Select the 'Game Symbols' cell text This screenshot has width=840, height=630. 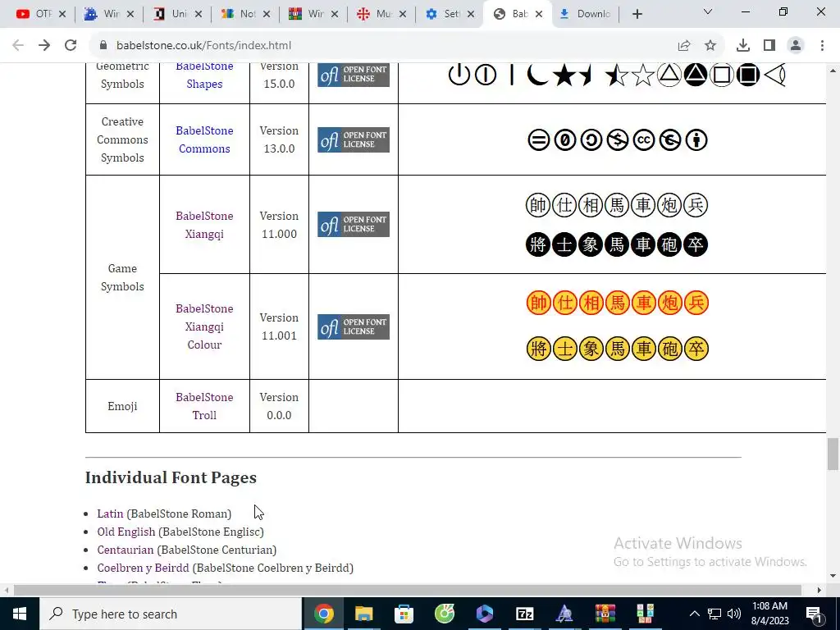(x=122, y=277)
